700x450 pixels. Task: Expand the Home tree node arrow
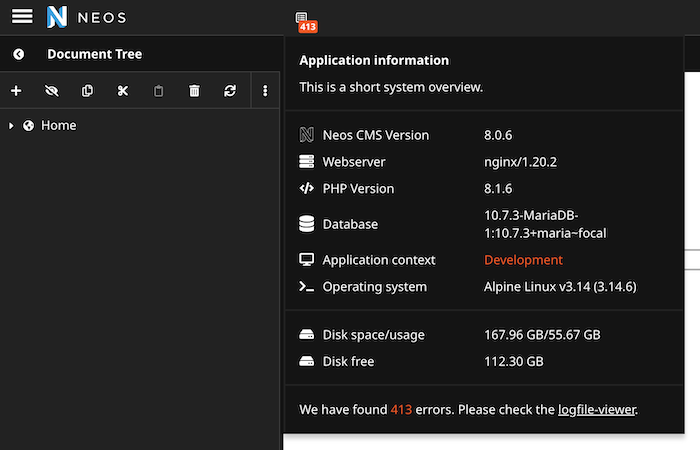click(x=11, y=126)
